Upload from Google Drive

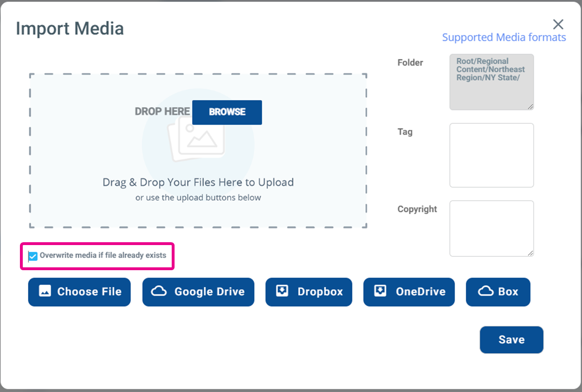pyautogui.click(x=198, y=292)
